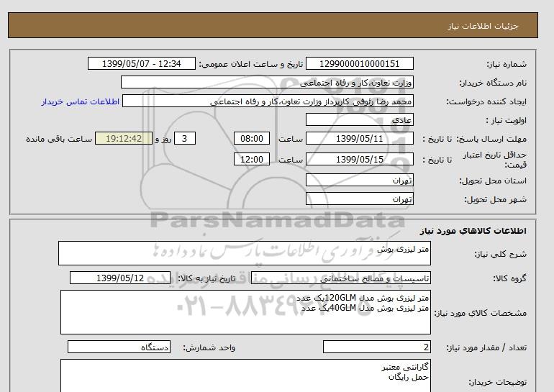554x392 pixels.
Task: Click the label واحد شمارش
Action: (209, 348)
